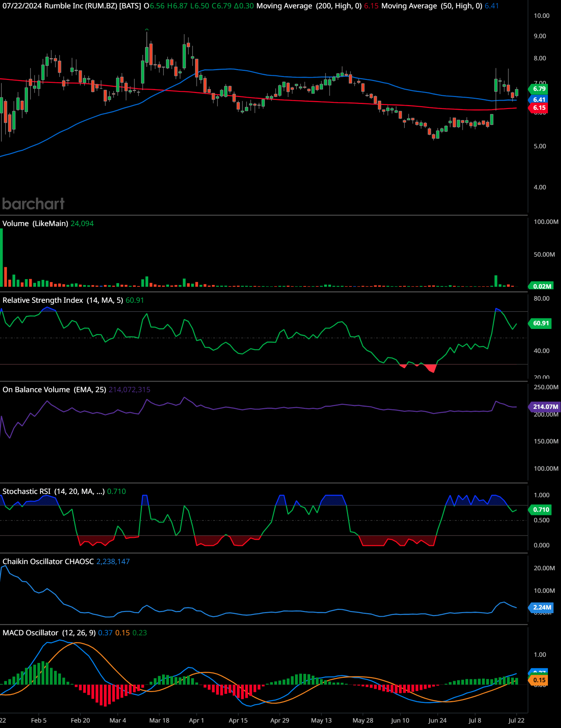The width and height of the screenshot is (561, 728).
Task: Click the Stochastic RSI panel label
Action: 53,491
